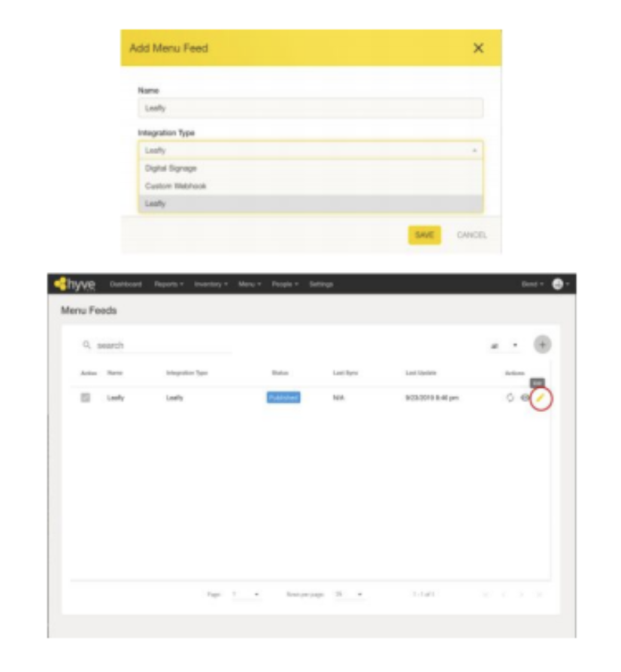Open the Rows per page dropdown
Viewport: 621px width, 672px height.
tap(348, 595)
